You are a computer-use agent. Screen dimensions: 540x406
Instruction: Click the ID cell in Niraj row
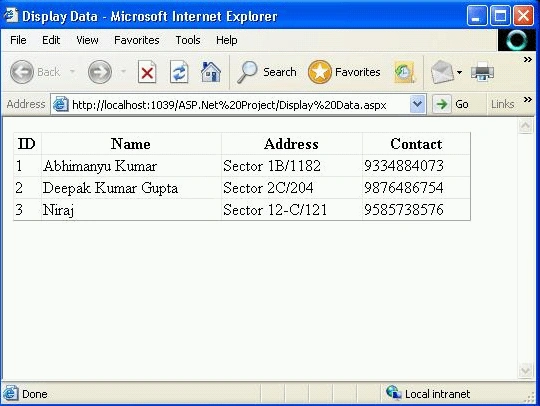click(27, 210)
